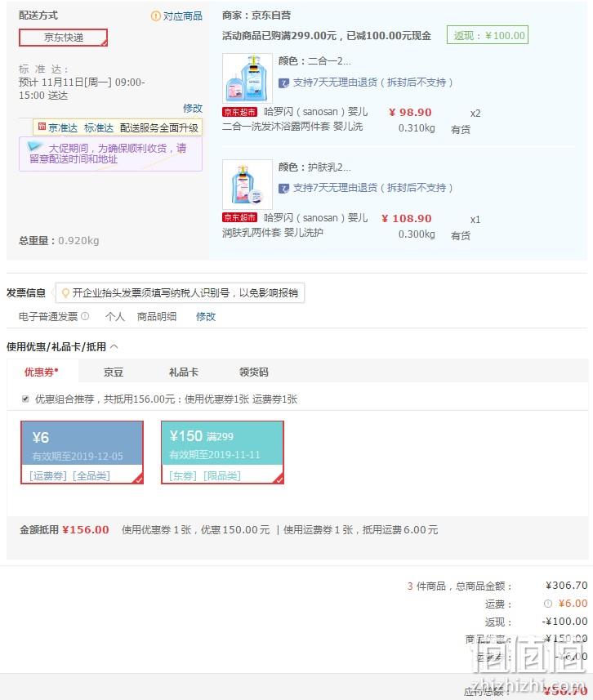
Task: Click the 返现 -¥100.00 summary value
Action: pos(564,622)
